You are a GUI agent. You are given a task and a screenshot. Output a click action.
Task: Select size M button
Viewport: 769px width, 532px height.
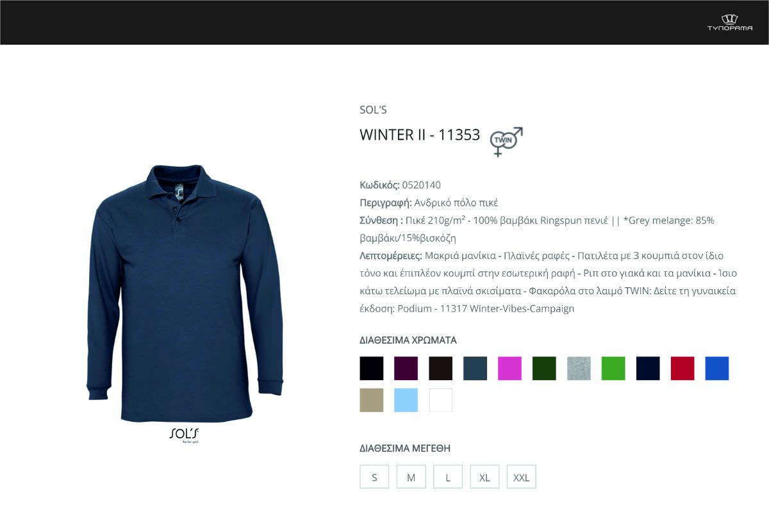[x=411, y=478]
